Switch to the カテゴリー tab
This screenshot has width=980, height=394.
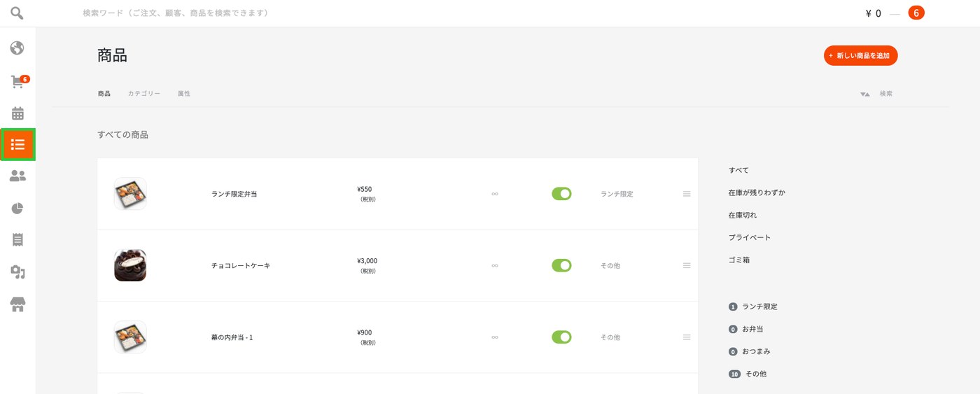tap(143, 94)
